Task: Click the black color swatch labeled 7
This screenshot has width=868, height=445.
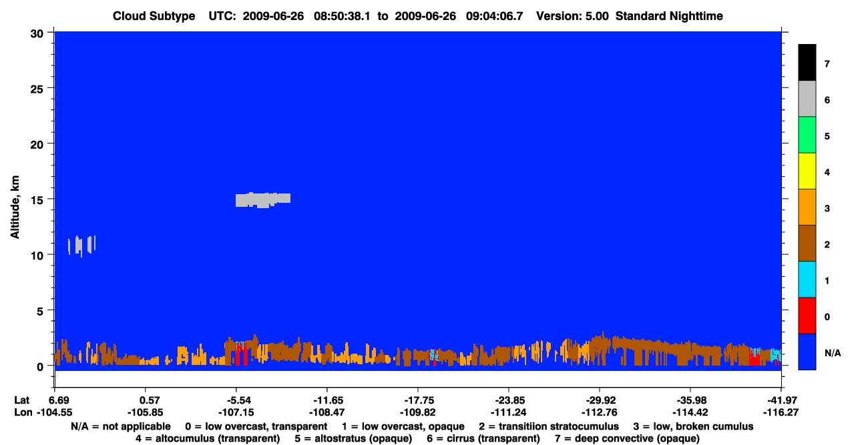Action: tap(807, 63)
